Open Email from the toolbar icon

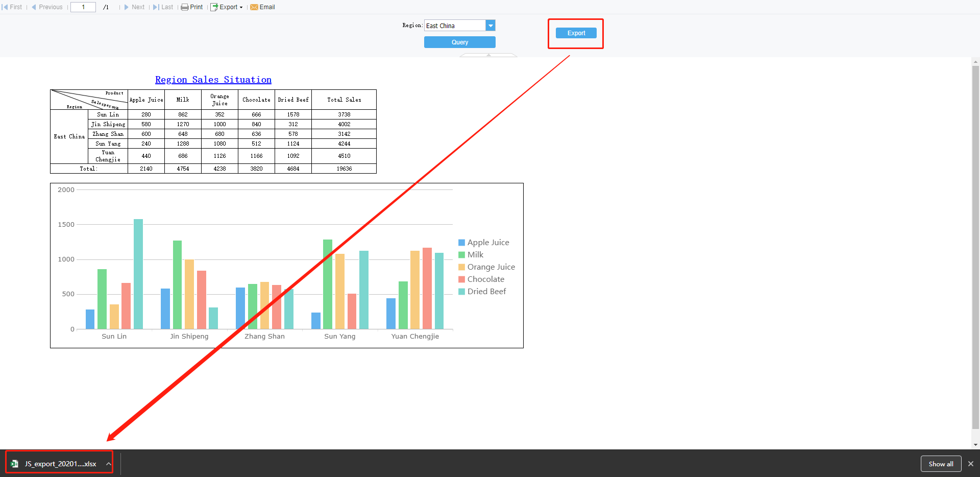tap(254, 7)
